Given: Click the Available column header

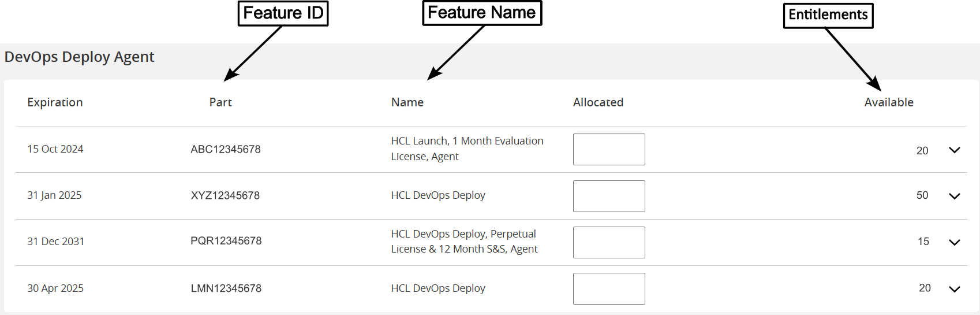Looking at the screenshot, I should pyautogui.click(x=889, y=102).
